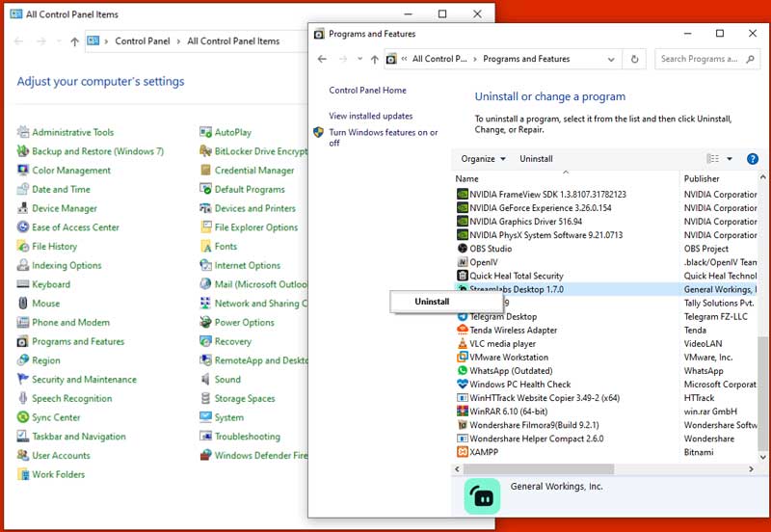Open Device Manager icon
The height and width of the screenshot is (532, 771).
pos(23,208)
